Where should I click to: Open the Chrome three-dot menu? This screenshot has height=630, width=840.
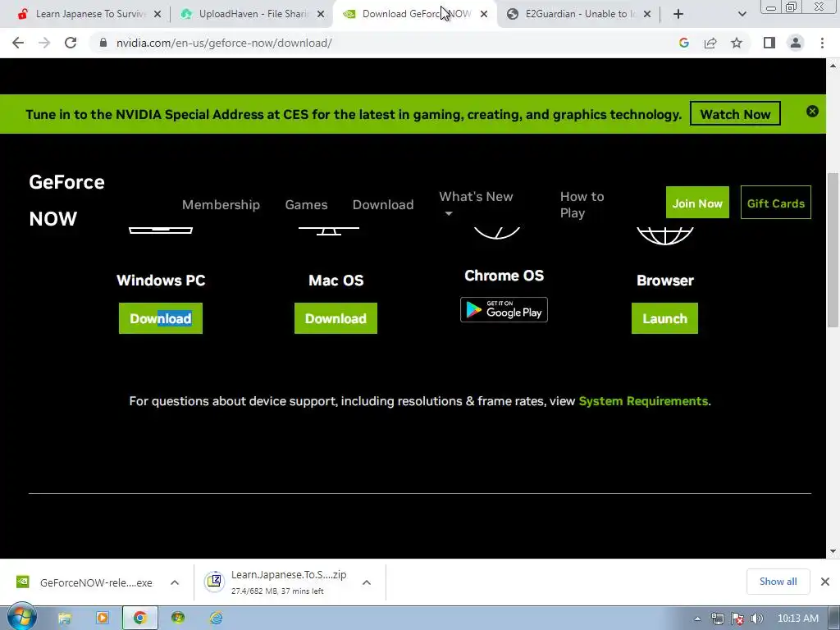[x=822, y=43]
